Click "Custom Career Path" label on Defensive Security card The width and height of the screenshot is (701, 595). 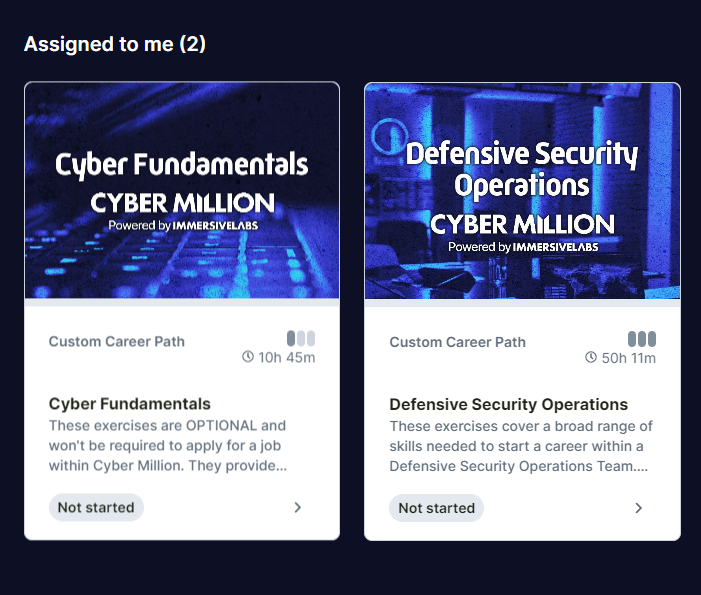(x=457, y=342)
